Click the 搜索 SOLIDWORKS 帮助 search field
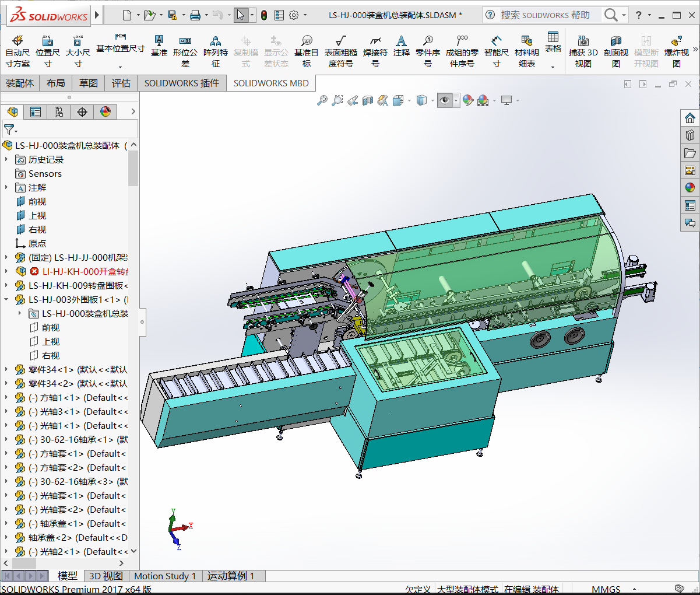The width and height of the screenshot is (700, 595). [546, 15]
